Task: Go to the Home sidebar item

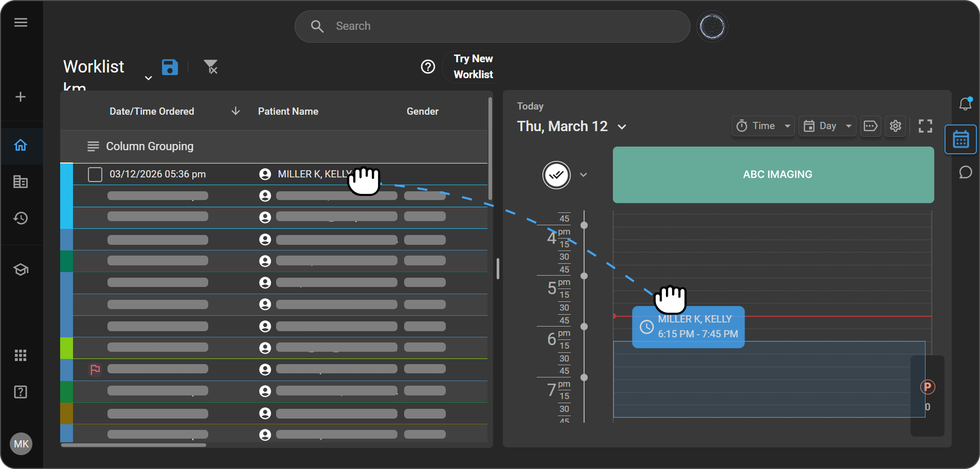Action: pyautogui.click(x=21, y=146)
